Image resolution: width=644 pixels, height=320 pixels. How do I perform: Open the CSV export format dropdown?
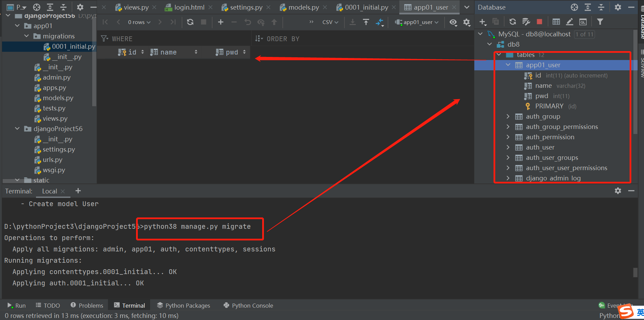pyautogui.click(x=330, y=22)
